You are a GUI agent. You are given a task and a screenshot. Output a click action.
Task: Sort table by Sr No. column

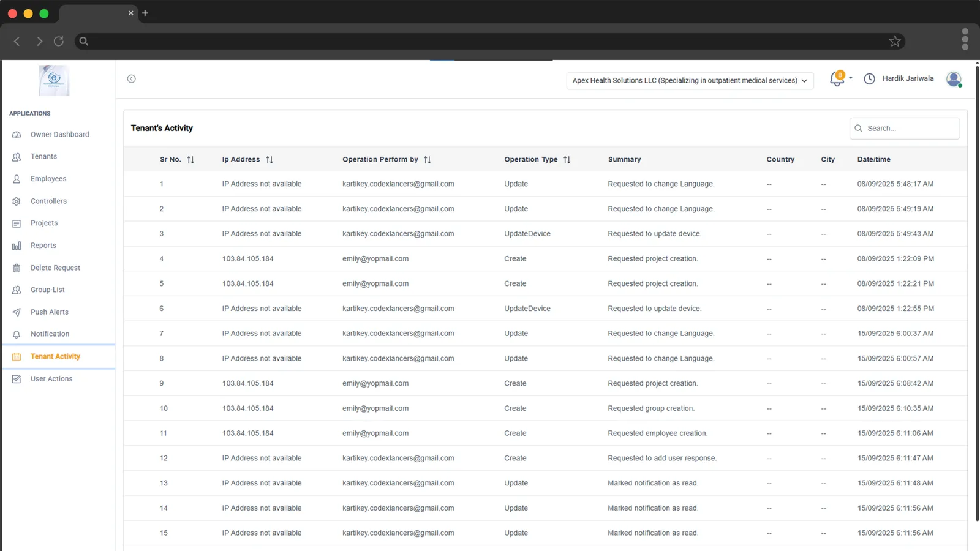coord(190,160)
